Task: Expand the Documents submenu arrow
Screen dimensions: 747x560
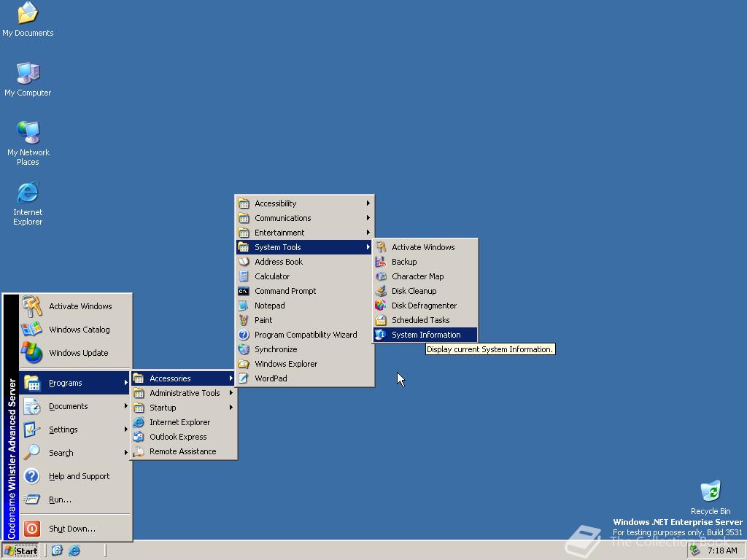Action: point(125,406)
